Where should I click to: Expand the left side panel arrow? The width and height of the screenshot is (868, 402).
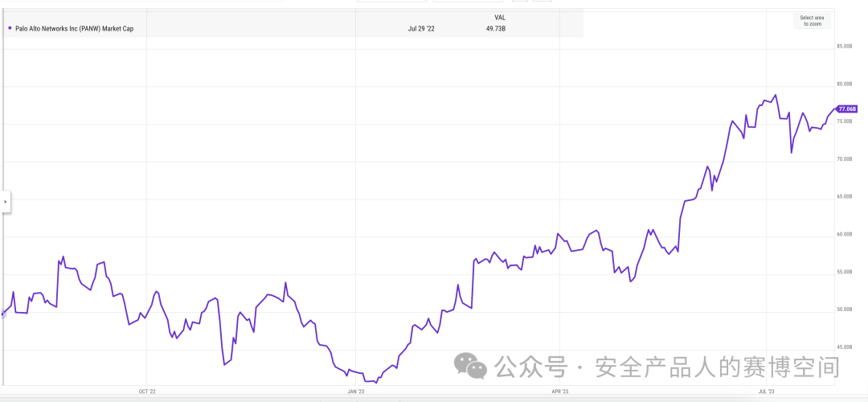tap(6, 202)
